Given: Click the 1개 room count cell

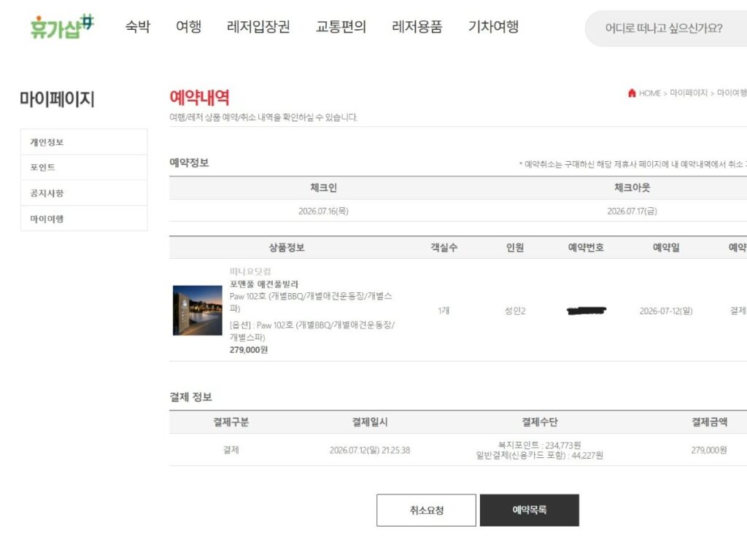Looking at the screenshot, I should pyautogui.click(x=444, y=311).
